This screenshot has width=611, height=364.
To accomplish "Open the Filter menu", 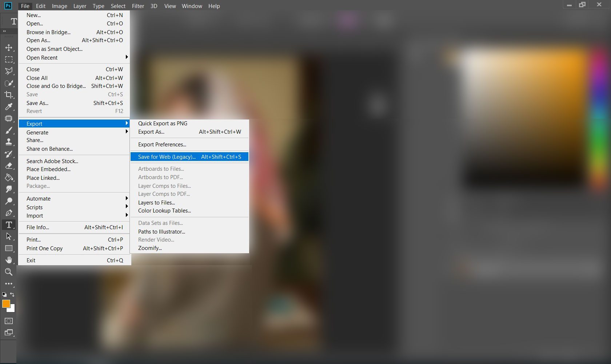I will pyautogui.click(x=138, y=6).
